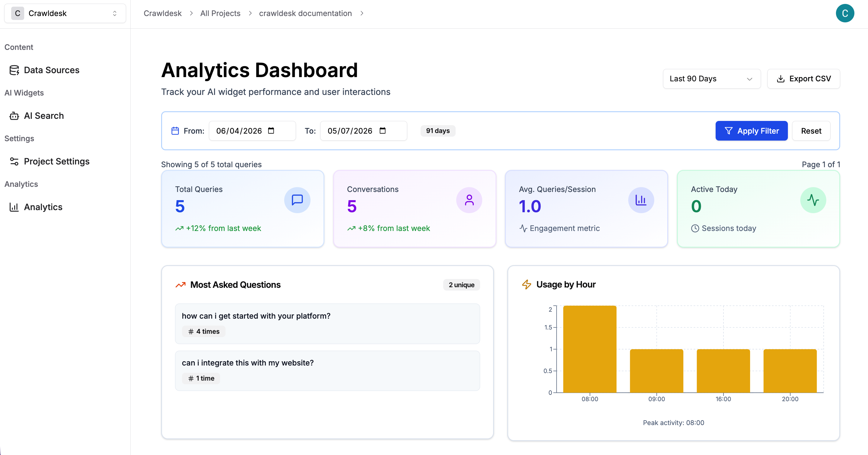Click the Total Queries chat bubble icon

tap(297, 200)
